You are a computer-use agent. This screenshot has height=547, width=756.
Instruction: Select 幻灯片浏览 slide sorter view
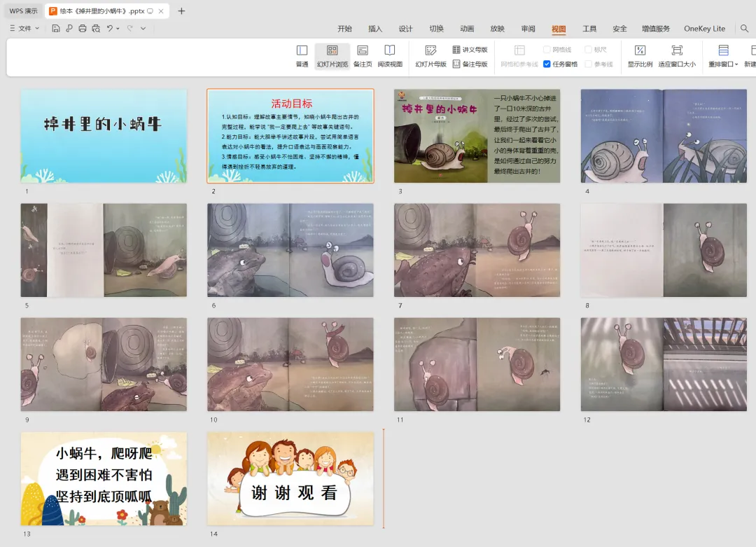332,56
